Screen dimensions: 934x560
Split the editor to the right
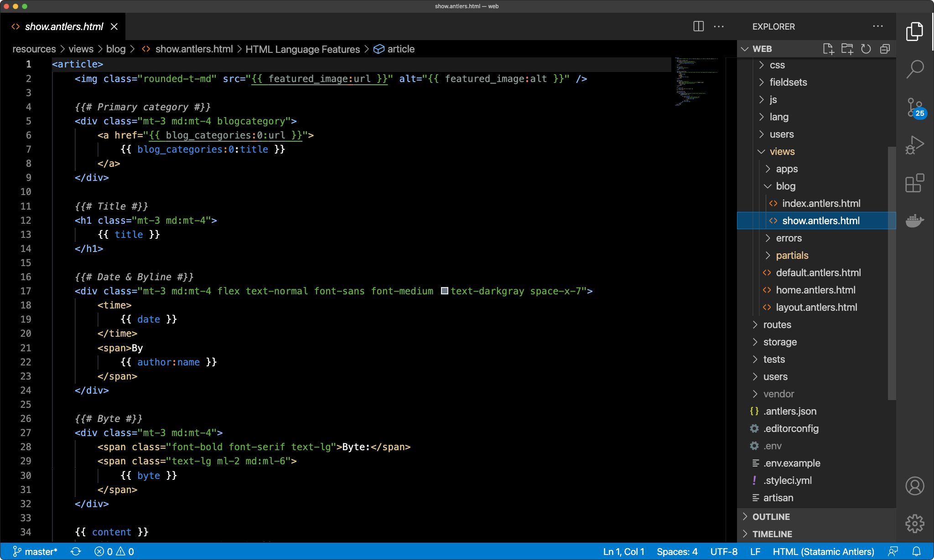click(x=698, y=26)
